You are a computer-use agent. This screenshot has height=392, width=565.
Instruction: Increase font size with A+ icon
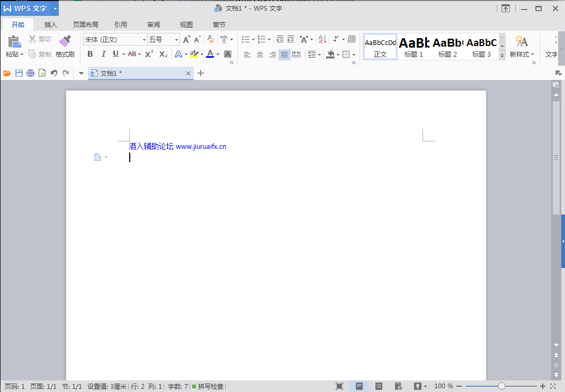click(186, 39)
